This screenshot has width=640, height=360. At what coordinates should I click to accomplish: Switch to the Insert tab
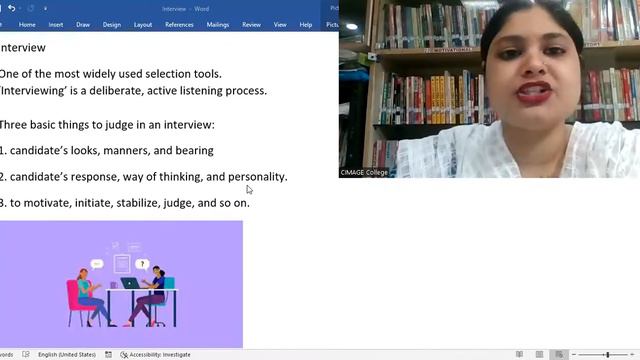[x=56, y=24]
